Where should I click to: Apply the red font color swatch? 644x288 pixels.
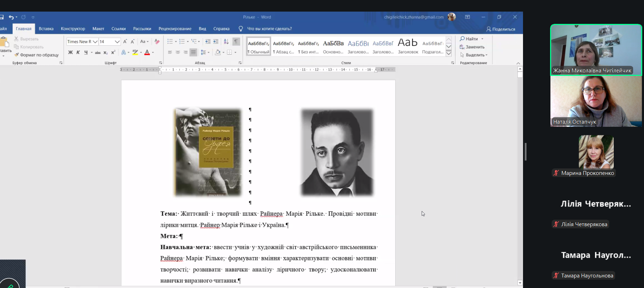147,52
